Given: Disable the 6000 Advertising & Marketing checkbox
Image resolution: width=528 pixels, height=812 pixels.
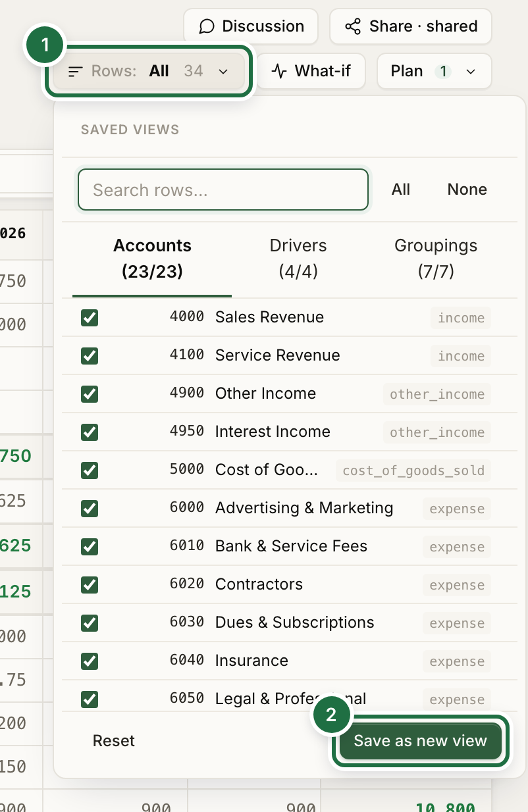Looking at the screenshot, I should pos(90,509).
